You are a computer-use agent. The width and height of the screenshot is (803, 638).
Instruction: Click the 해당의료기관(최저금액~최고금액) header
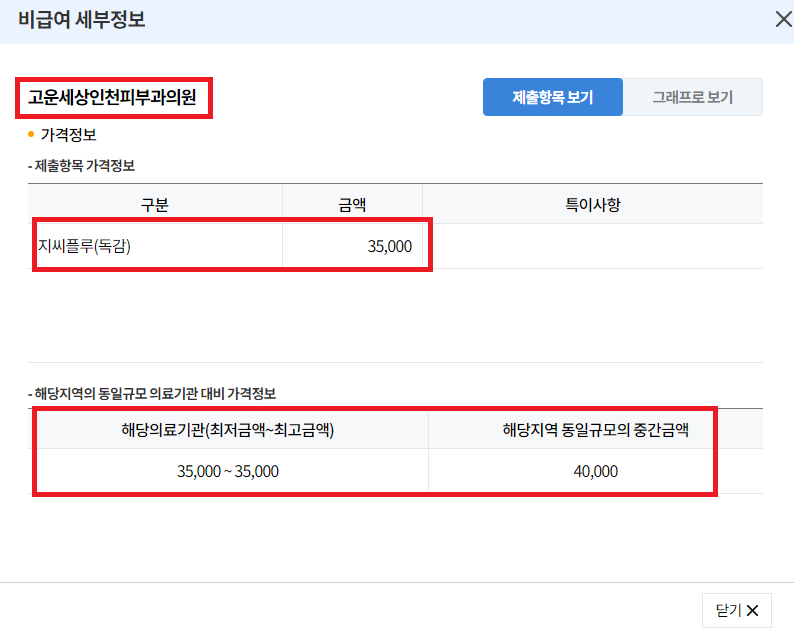click(228, 430)
